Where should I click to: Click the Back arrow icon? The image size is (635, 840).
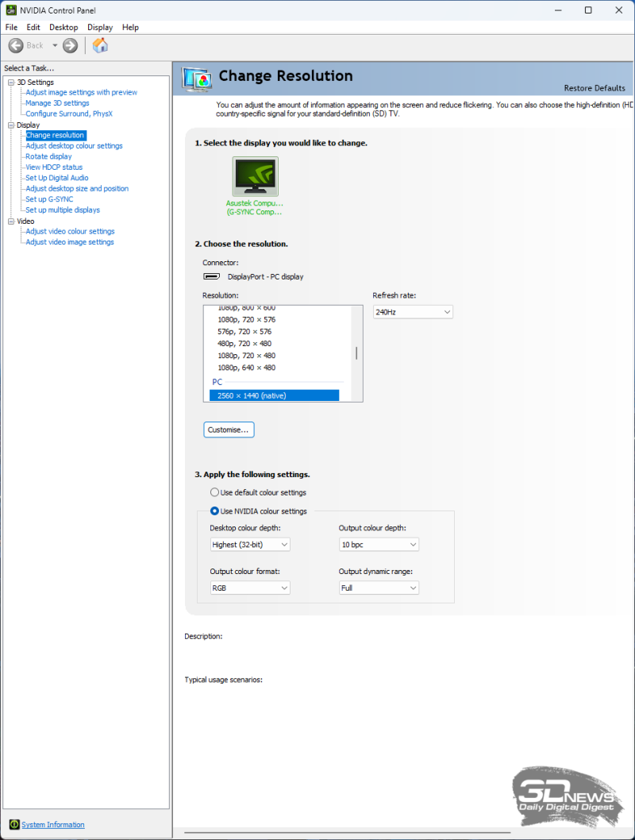coord(16,45)
